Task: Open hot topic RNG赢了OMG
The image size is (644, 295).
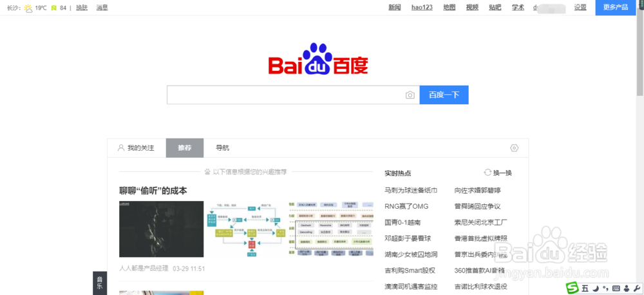Action: click(x=406, y=206)
